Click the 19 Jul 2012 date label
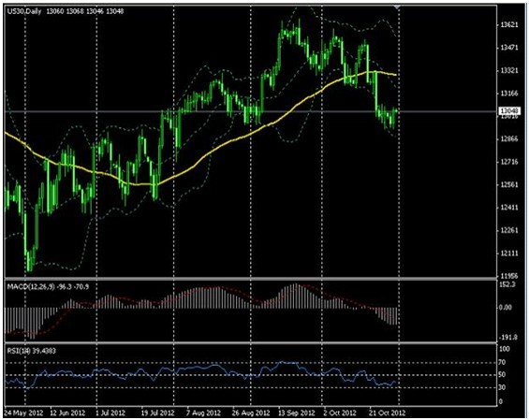Screen dimensions: 529x420 pos(157,413)
